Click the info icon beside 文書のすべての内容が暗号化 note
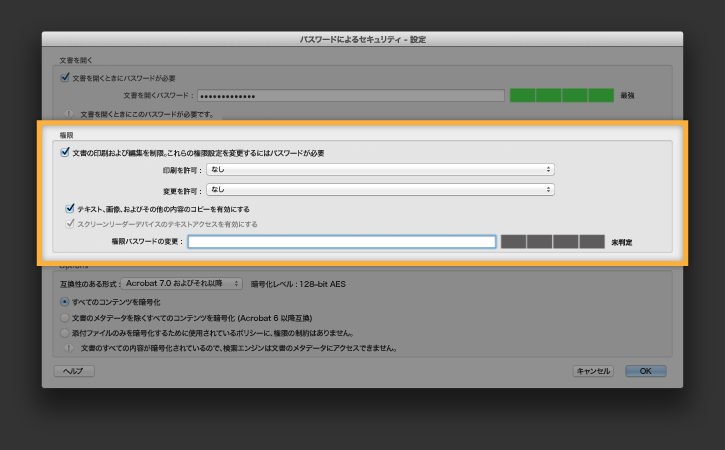Viewport: 725px width, 450px height. pyautogui.click(x=68, y=348)
